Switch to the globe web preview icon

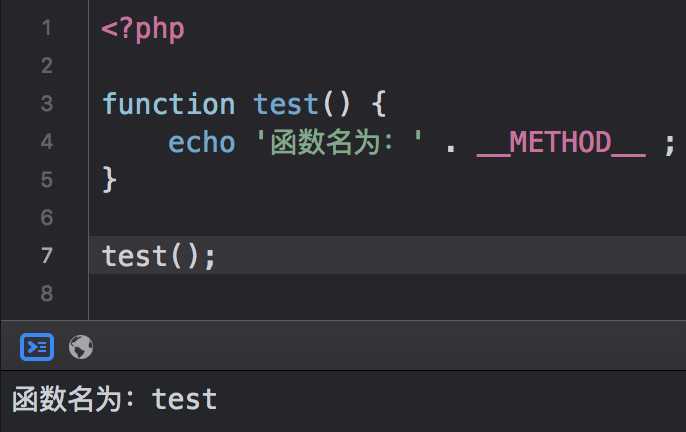pos(81,347)
